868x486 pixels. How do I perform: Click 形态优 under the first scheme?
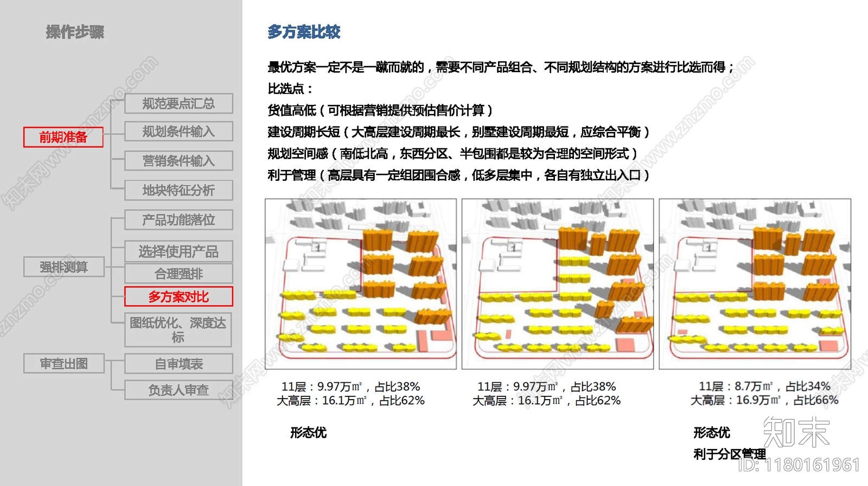308,433
